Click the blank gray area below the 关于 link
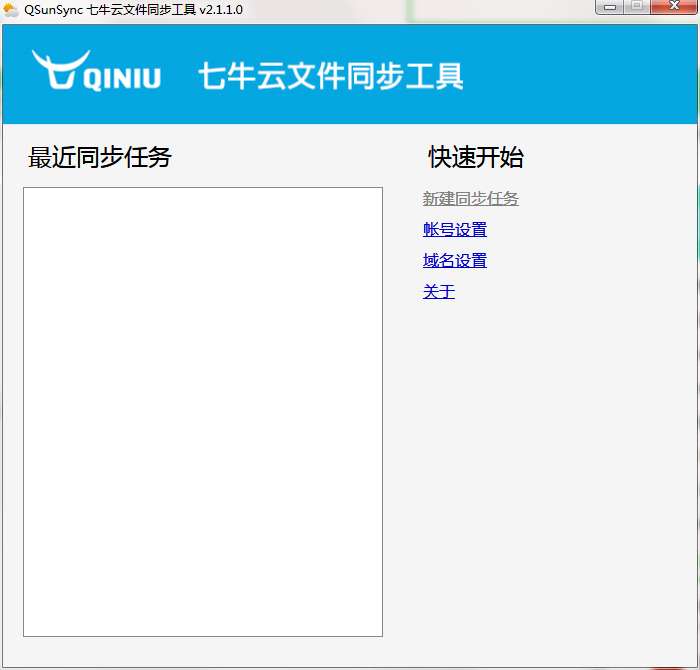Image resolution: width=700 pixels, height=670 pixels. (x=540, y=450)
